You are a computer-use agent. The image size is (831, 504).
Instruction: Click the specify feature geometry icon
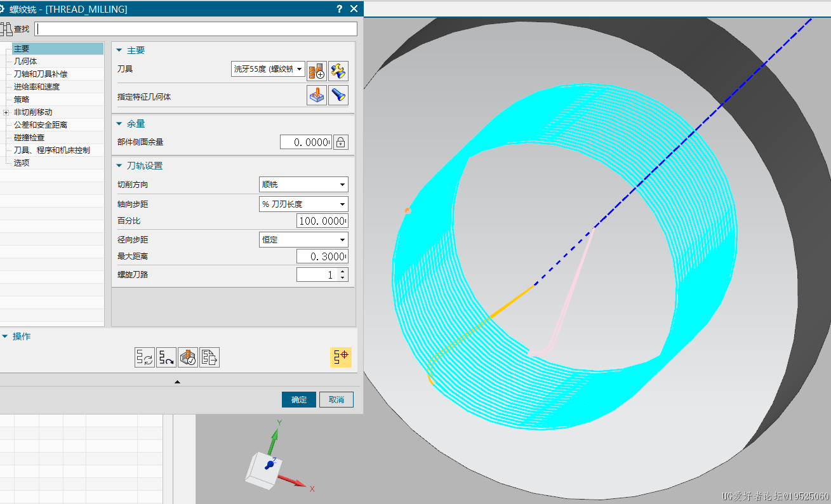[x=317, y=95]
